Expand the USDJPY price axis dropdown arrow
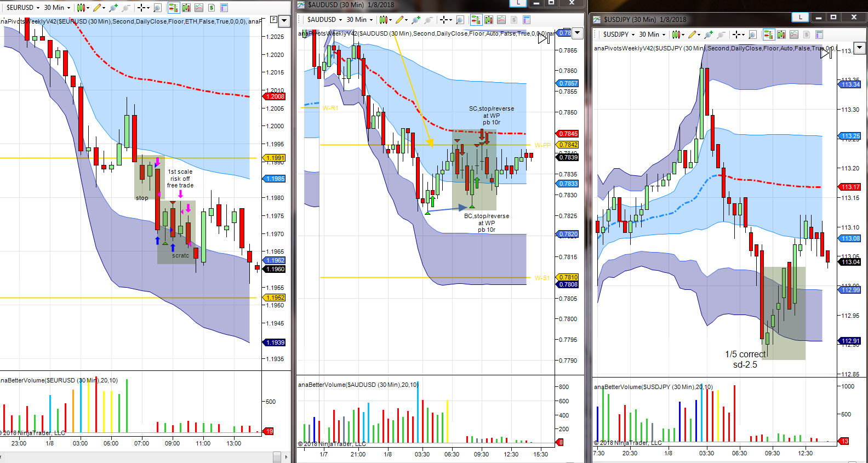The width and height of the screenshot is (868, 463). tap(859, 48)
